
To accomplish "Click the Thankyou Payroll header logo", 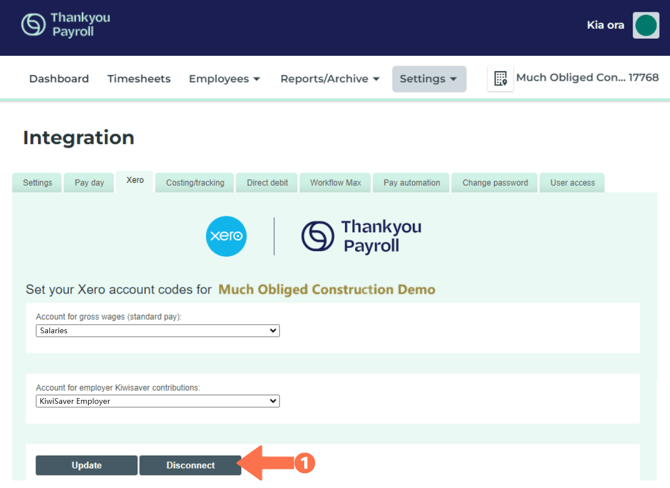I will tap(66, 24).
